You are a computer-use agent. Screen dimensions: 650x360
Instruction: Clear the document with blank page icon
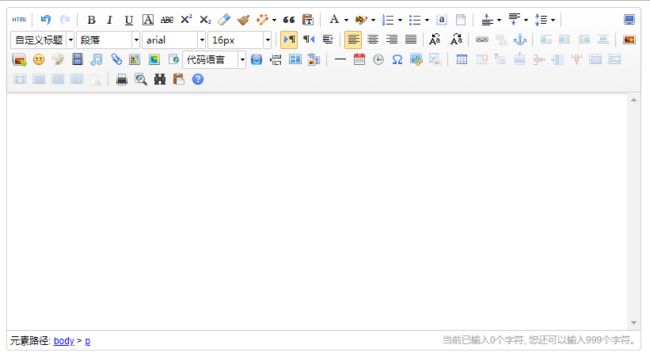(x=461, y=19)
